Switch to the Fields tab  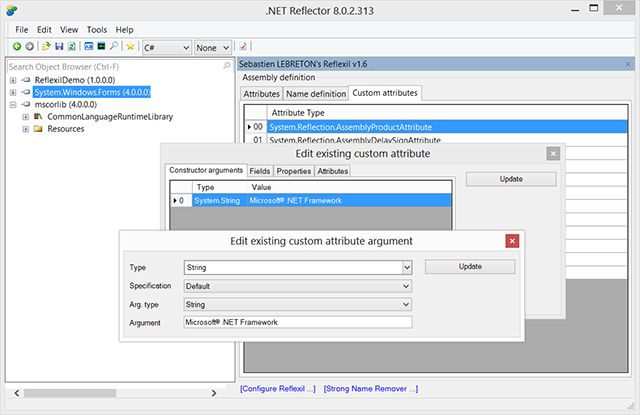260,171
